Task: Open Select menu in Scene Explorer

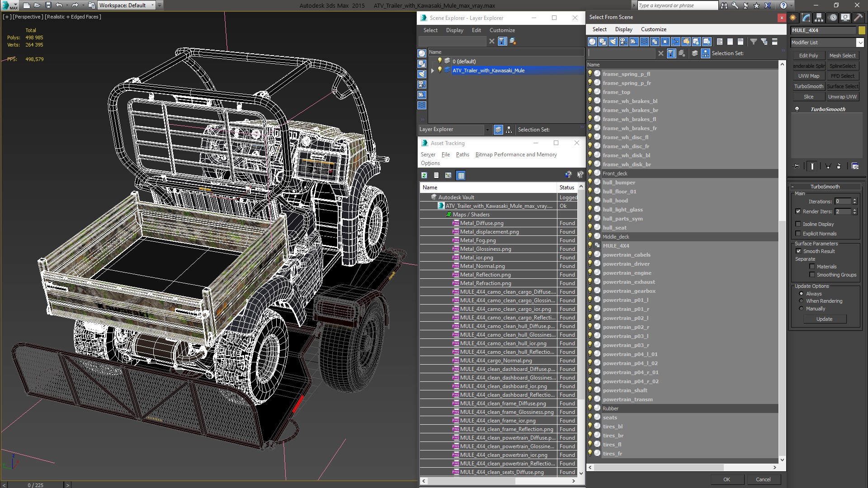Action: [x=430, y=30]
